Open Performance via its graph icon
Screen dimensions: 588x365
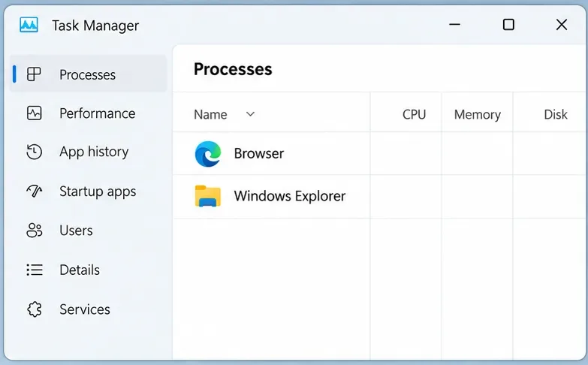[34, 113]
